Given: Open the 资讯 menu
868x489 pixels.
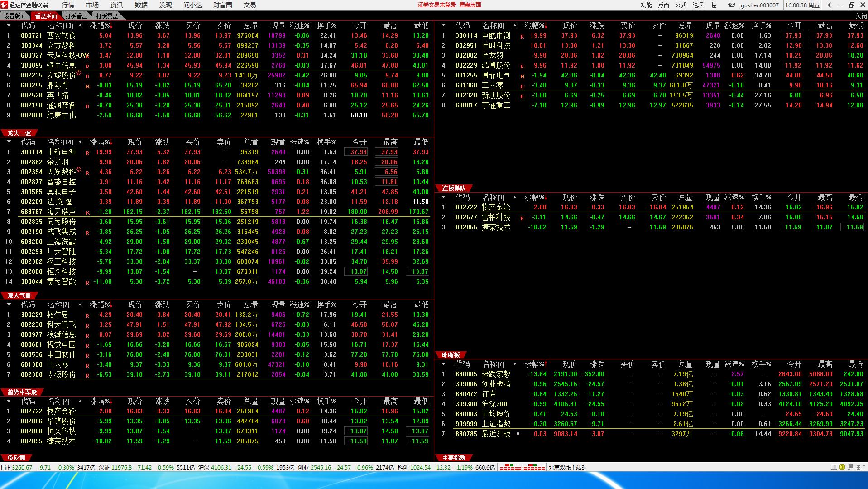Looking at the screenshot, I should [x=117, y=5].
